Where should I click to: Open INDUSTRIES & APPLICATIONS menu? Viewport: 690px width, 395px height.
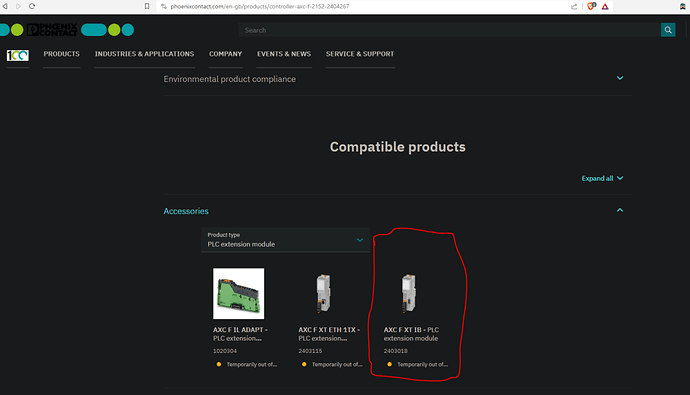point(144,54)
